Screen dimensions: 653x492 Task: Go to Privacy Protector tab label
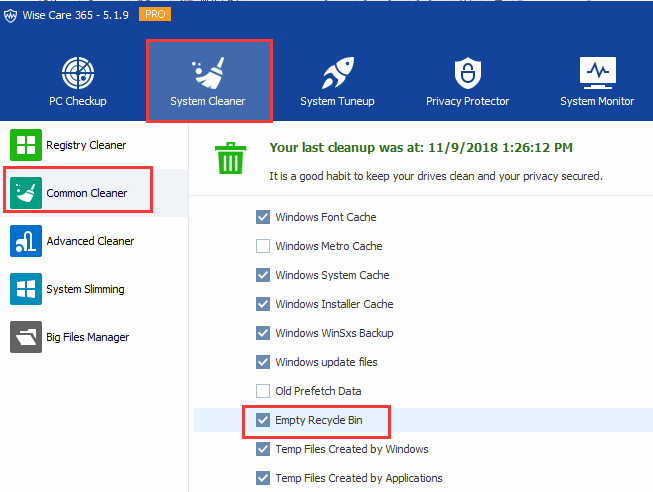coord(467,101)
